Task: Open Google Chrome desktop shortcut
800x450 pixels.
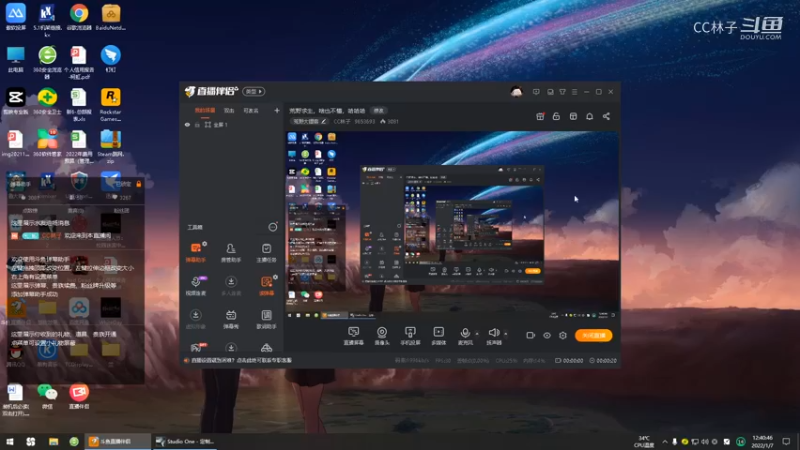Action: tap(79, 17)
